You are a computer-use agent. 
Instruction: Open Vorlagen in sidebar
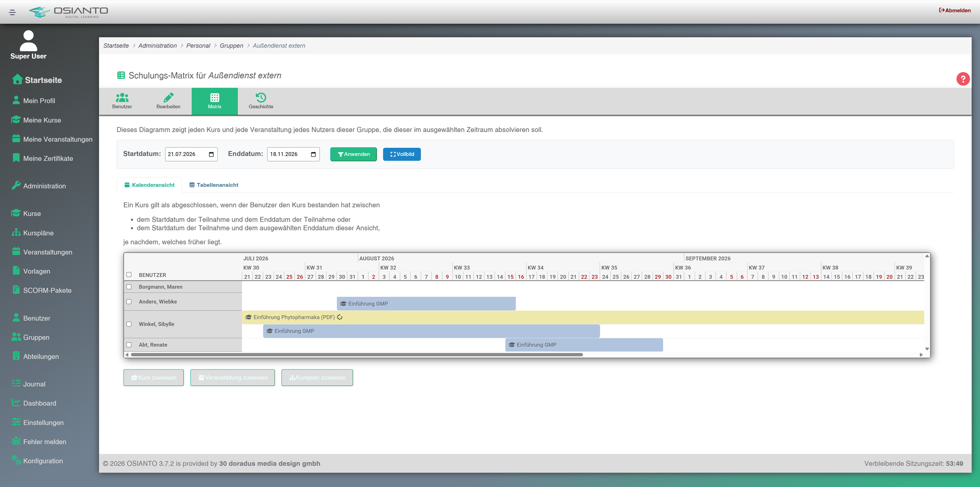pyautogui.click(x=31, y=271)
